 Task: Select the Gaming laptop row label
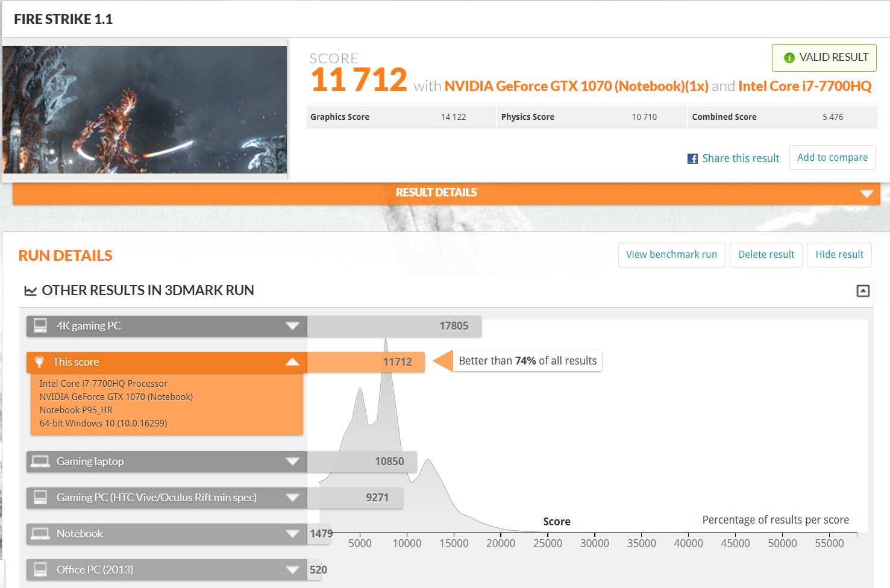click(90, 461)
